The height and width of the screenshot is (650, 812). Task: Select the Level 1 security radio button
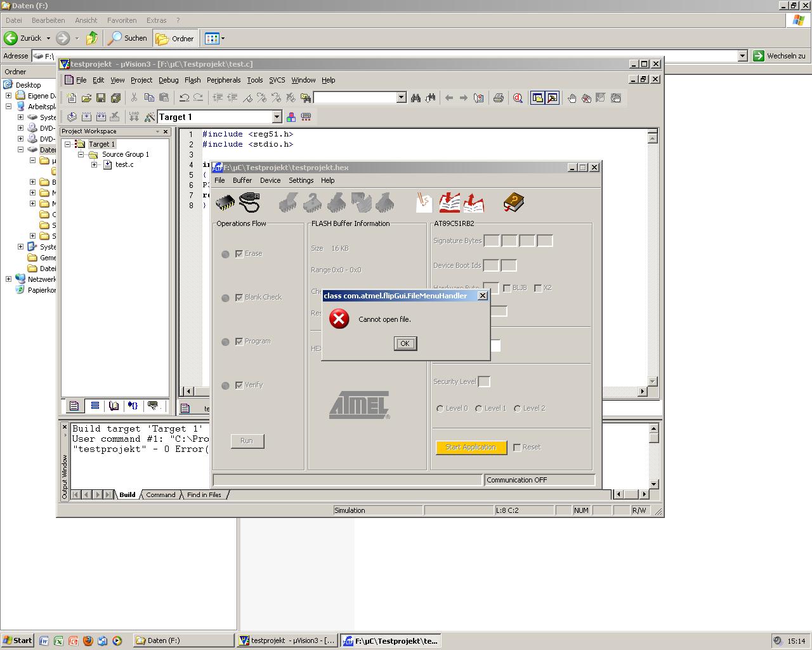pyautogui.click(x=479, y=409)
